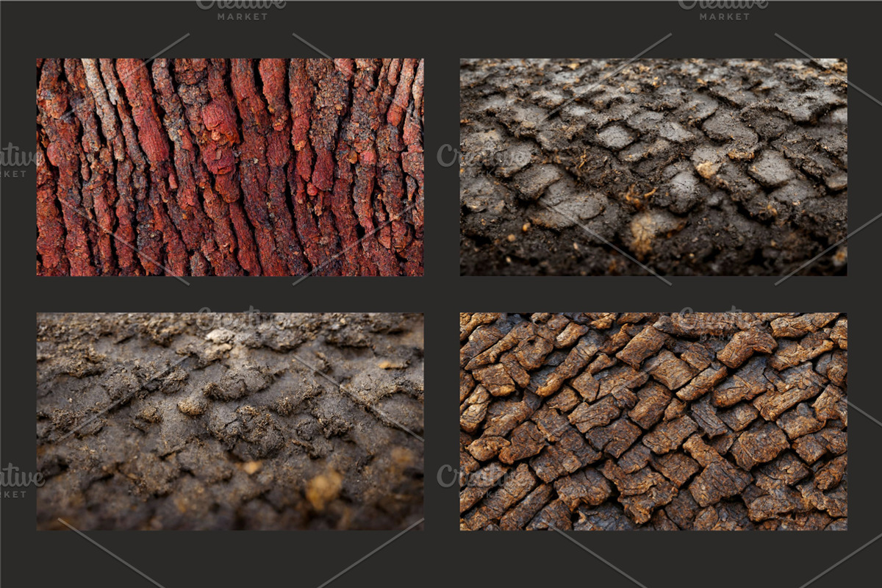Click the dark gap between the top textures
The image size is (882, 588).
441,167
